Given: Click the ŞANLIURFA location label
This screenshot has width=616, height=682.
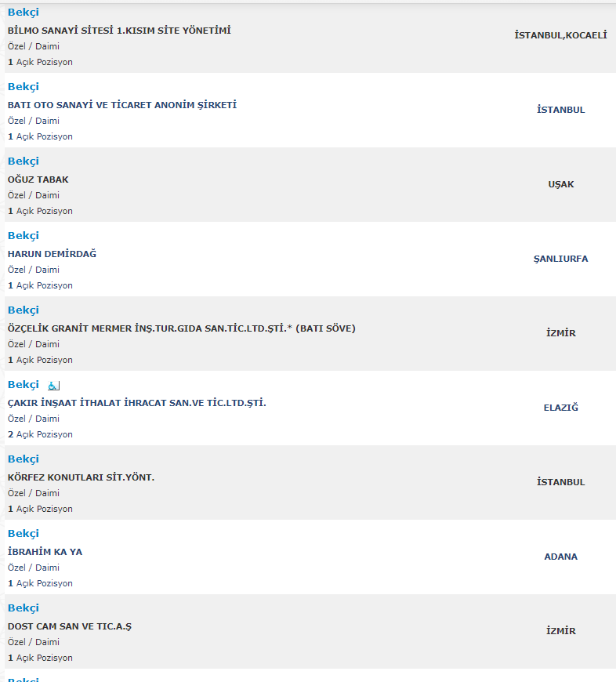Looking at the screenshot, I should click(560, 259).
